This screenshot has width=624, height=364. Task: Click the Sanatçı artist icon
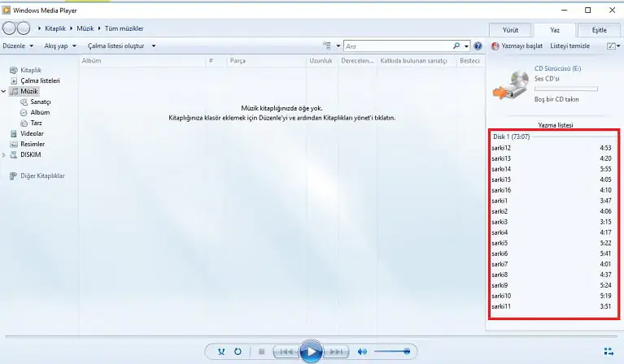(x=24, y=102)
